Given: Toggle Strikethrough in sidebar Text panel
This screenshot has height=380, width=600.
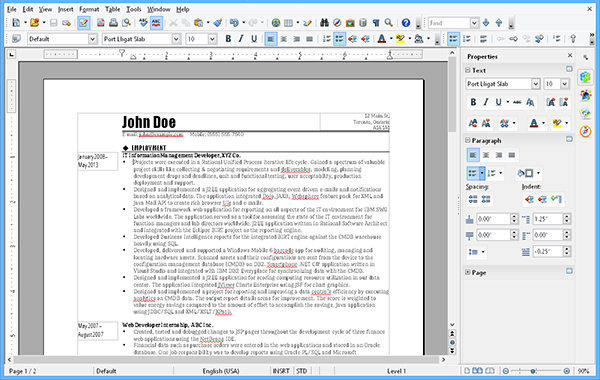Looking at the screenshot, I should (x=517, y=102).
